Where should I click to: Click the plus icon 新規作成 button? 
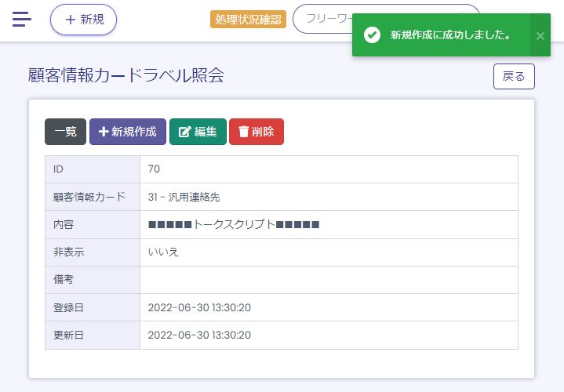[x=127, y=132]
